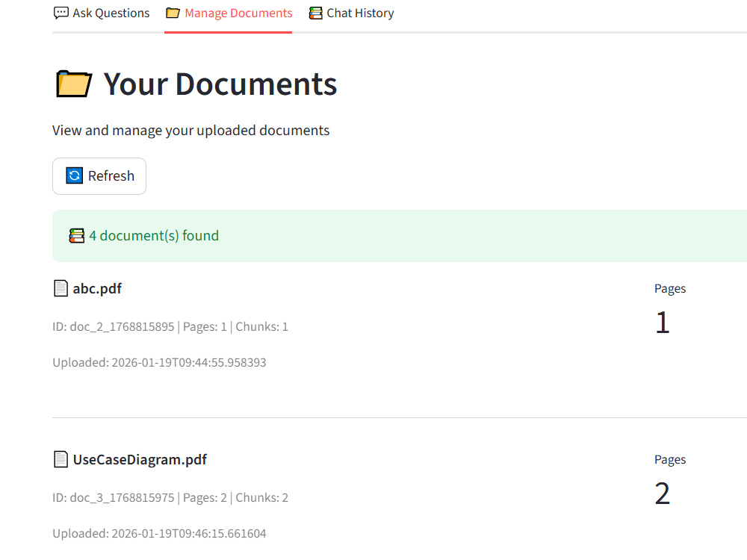Screen dimensions: 747x560
Task: Click the page count 2 for UseCaseDiagram.pdf
Action: [663, 494]
